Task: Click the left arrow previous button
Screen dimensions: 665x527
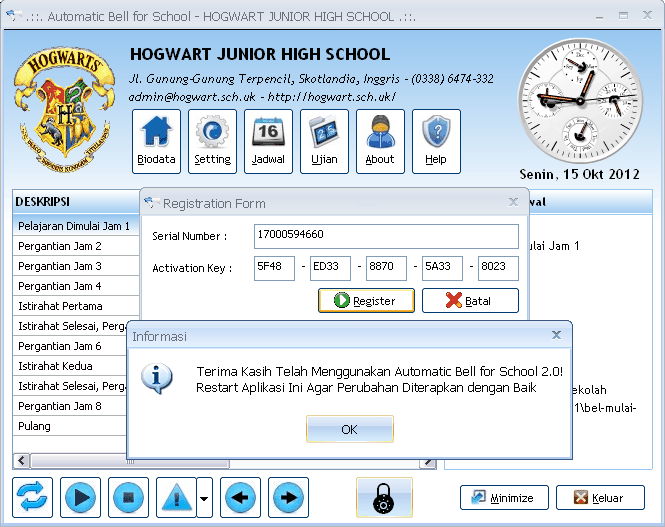Action: 240,497
